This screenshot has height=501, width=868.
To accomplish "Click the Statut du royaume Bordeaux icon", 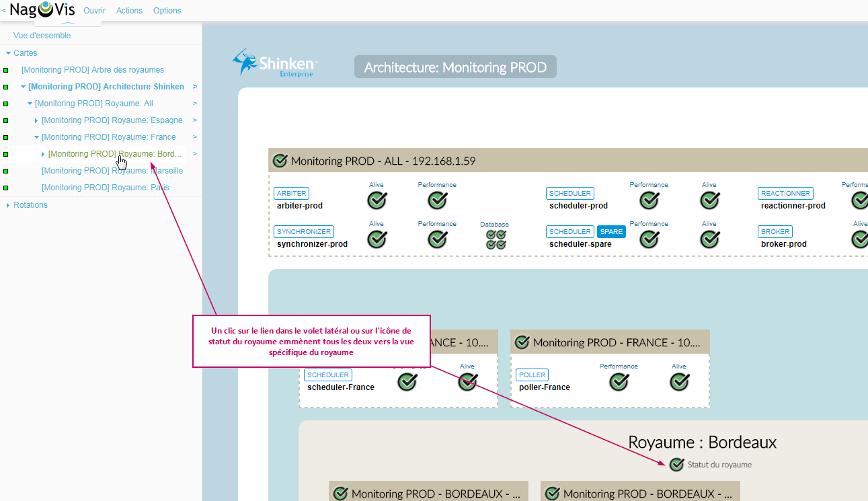I will (676, 464).
